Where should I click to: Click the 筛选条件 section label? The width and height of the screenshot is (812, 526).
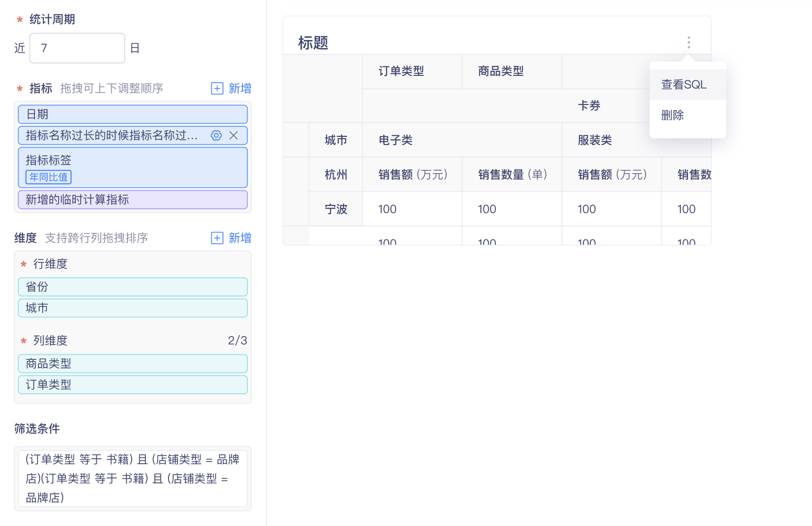(x=37, y=428)
